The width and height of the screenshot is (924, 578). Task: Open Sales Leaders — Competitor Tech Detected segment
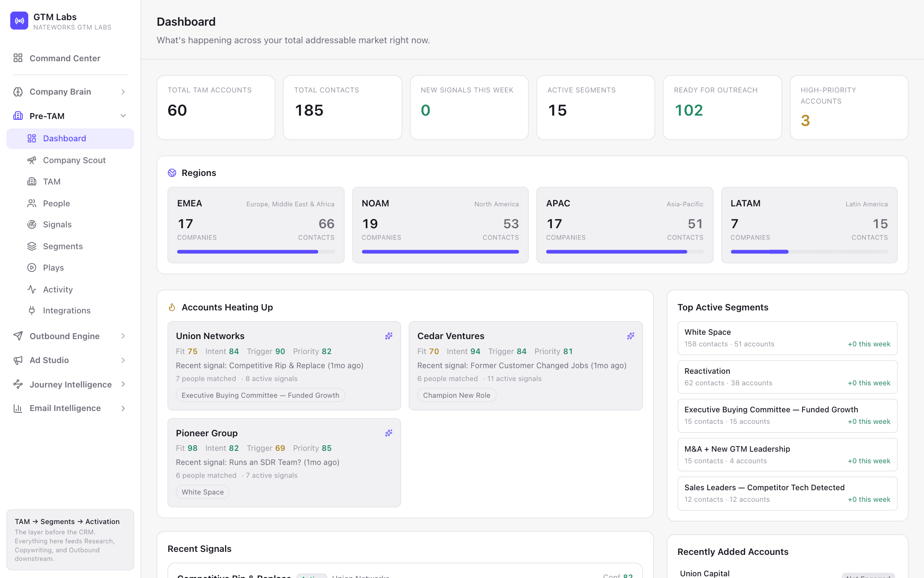(787, 493)
